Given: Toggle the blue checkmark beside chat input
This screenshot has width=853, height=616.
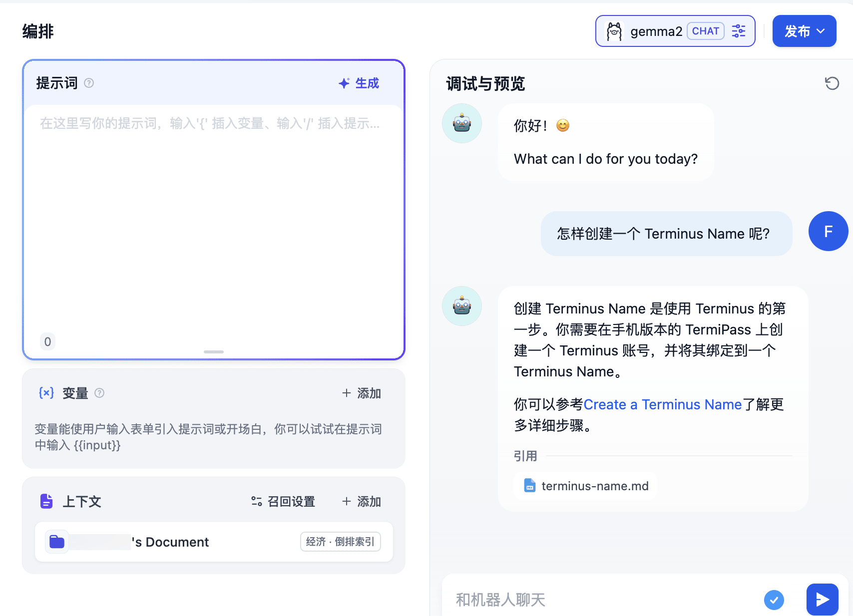Looking at the screenshot, I should [x=775, y=600].
